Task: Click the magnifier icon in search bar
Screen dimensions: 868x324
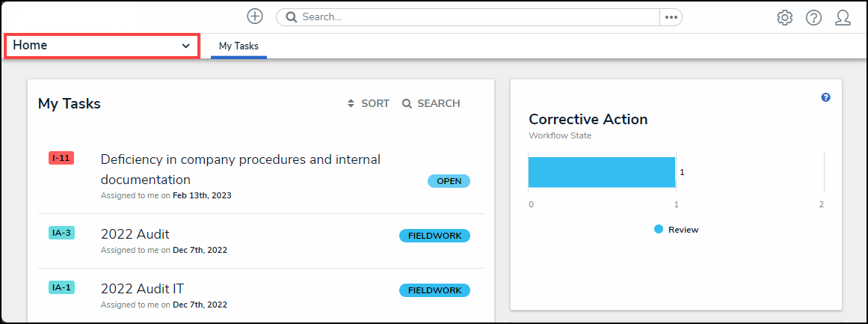Action: tap(292, 17)
